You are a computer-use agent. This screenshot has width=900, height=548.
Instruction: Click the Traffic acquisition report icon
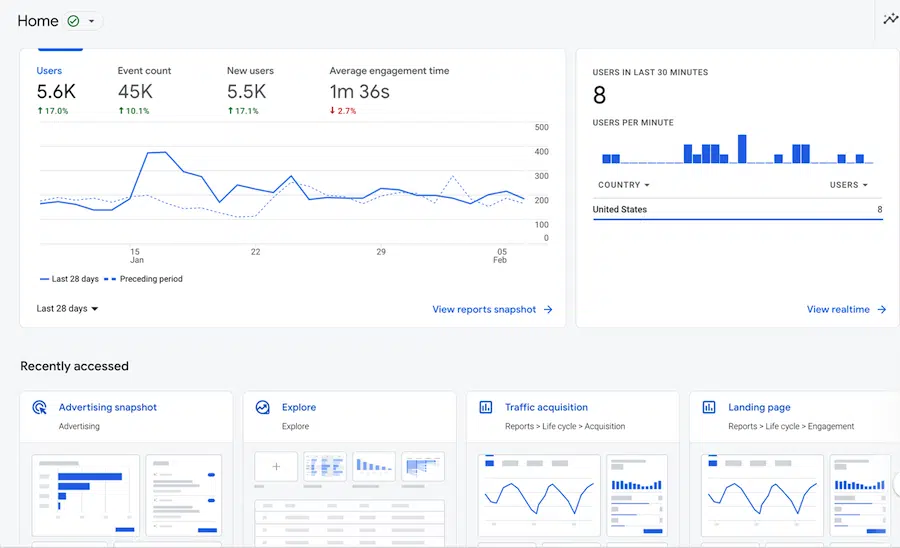point(486,408)
